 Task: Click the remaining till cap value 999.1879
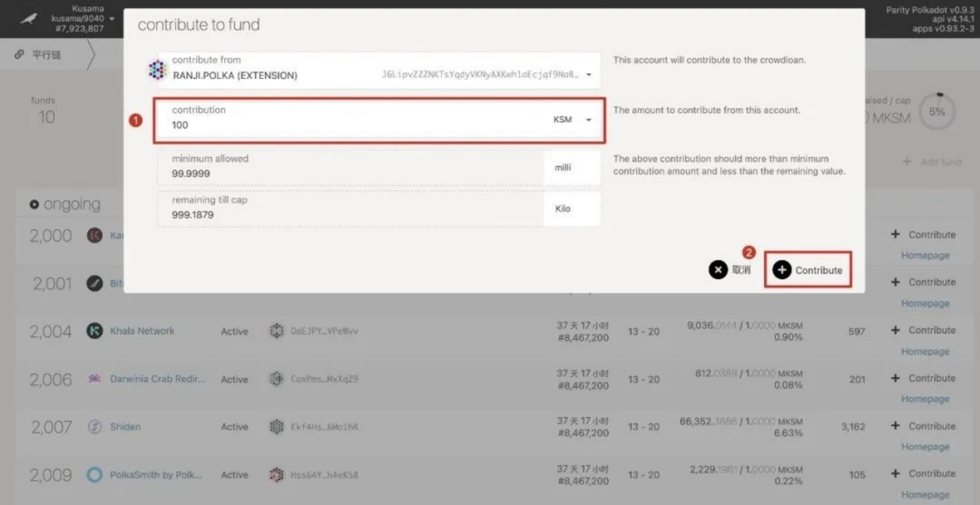pyautogui.click(x=193, y=215)
